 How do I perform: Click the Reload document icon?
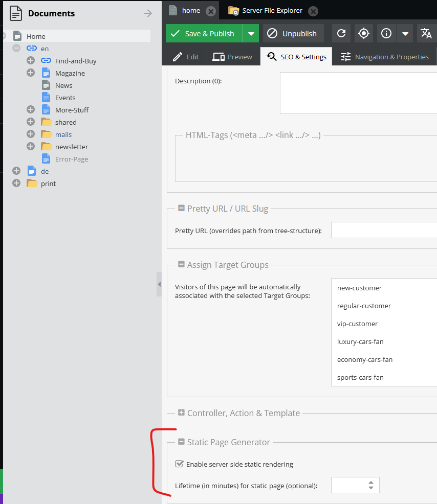[x=341, y=33]
